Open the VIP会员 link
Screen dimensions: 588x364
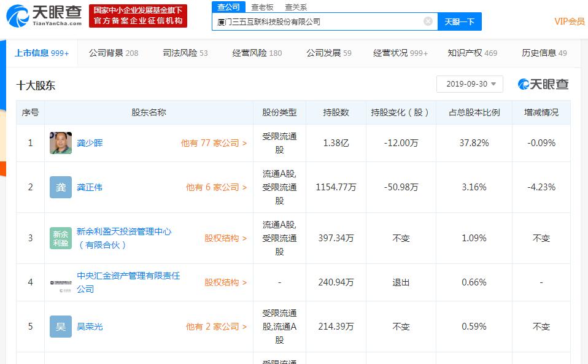[570, 21]
